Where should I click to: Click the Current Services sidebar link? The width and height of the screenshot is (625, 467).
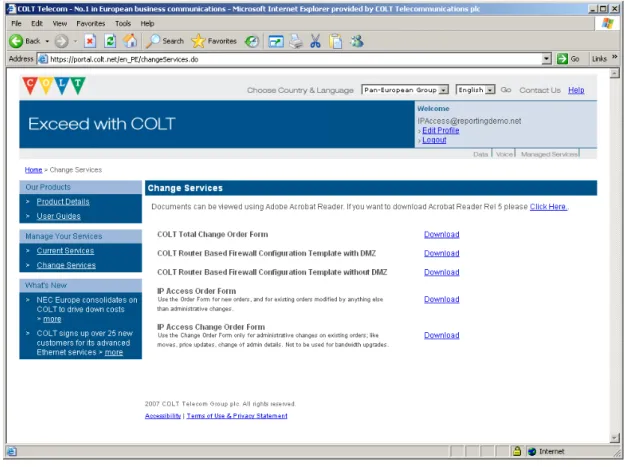pos(65,251)
